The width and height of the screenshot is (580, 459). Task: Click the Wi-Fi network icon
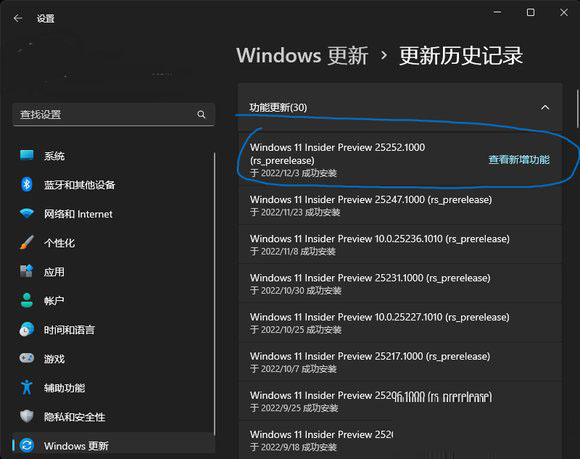click(x=27, y=213)
